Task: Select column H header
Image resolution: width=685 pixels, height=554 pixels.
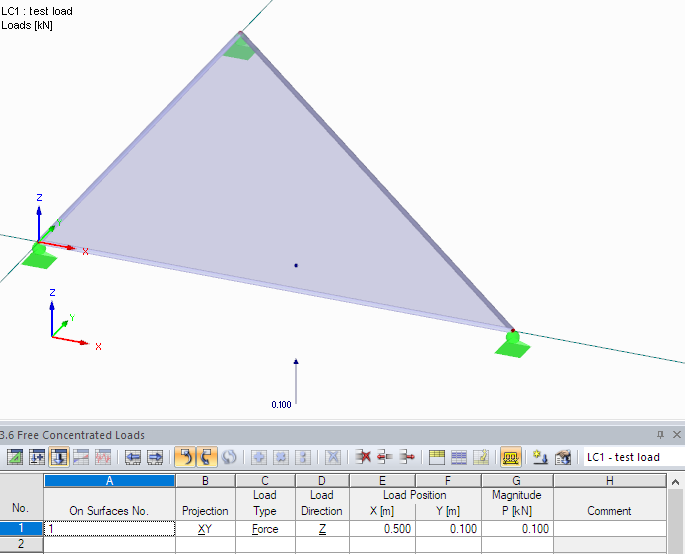Action: click(x=610, y=481)
